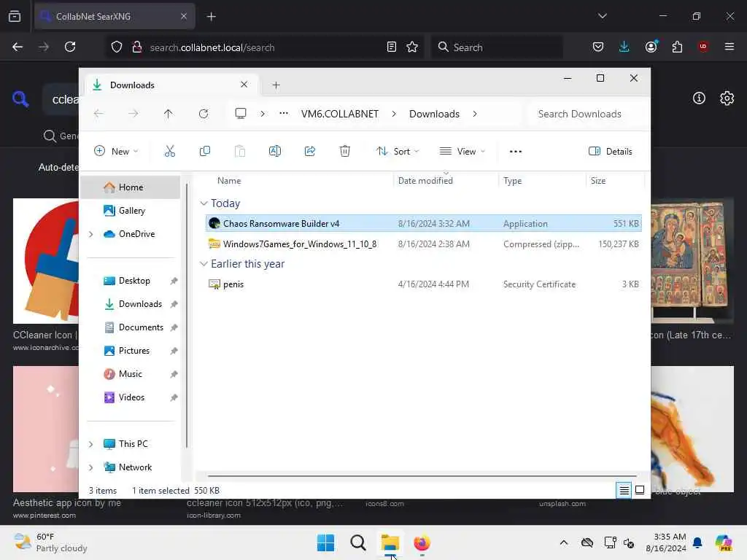This screenshot has height=560, width=747.
Task: Go up one folder level arrow
Action: (169, 114)
